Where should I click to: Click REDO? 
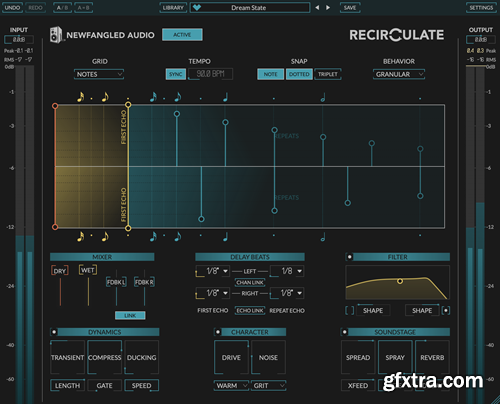click(35, 7)
